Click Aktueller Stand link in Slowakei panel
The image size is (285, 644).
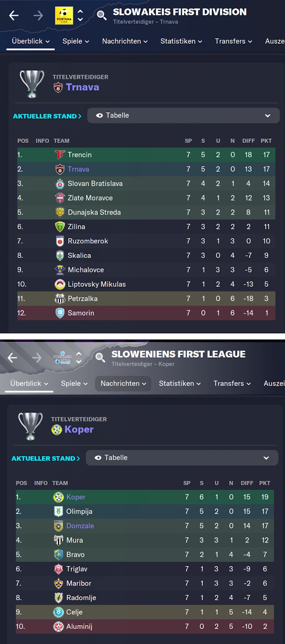(x=47, y=116)
